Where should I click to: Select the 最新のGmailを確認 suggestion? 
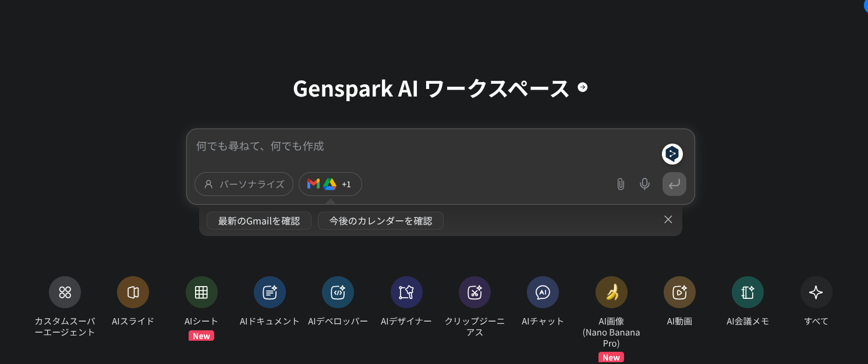pyautogui.click(x=259, y=221)
